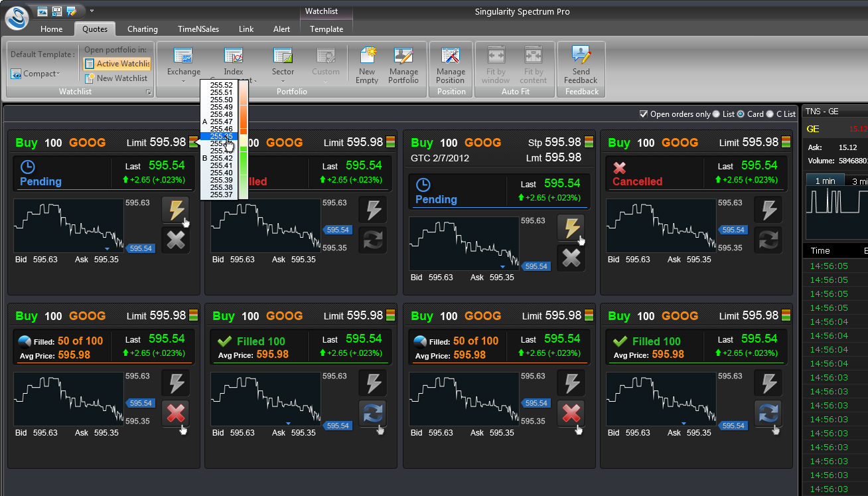This screenshot has width=868, height=496.
Task: Open the Template contextual tab
Action: 326,29
